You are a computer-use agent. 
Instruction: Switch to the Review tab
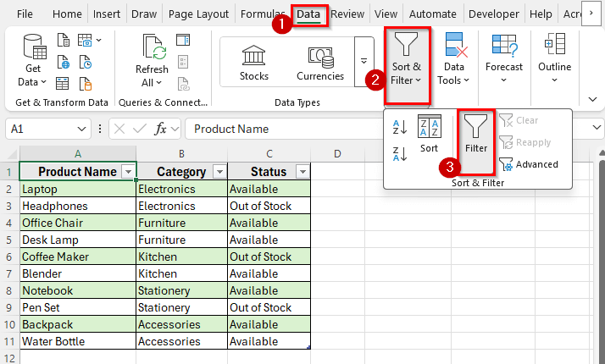(x=347, y=14)
